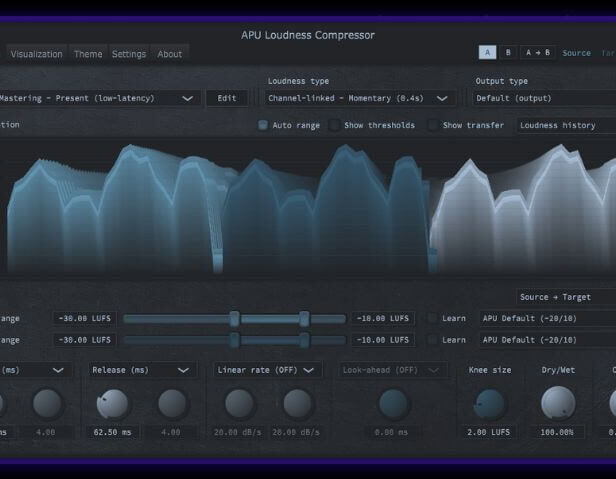
Task: Click the first Linear rate knob
Action: pyautogui.click(x=239, y=404)
